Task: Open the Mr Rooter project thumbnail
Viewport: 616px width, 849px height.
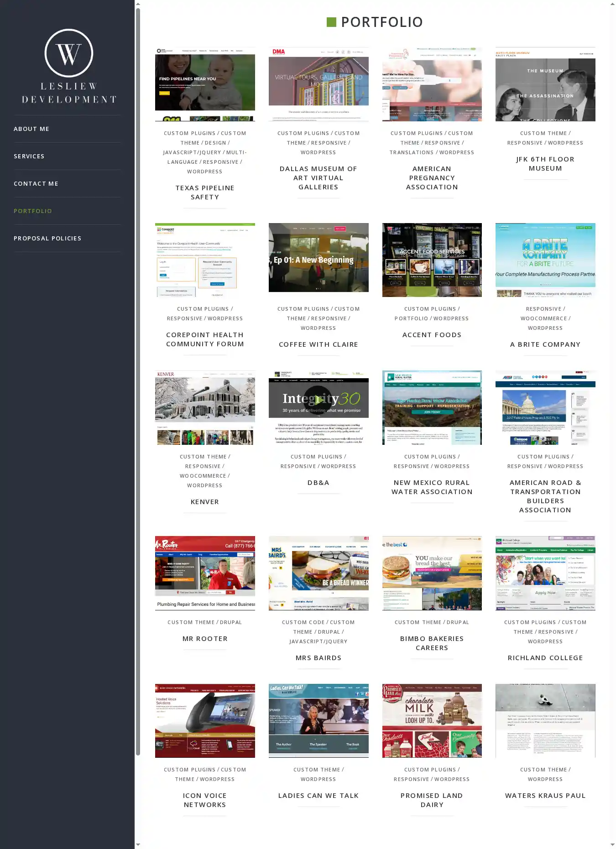Action: pos(205,573)
